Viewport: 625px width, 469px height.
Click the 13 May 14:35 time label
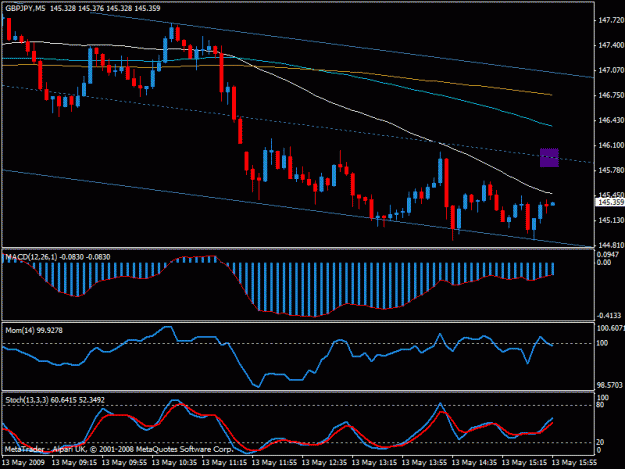tap(474, 463)
